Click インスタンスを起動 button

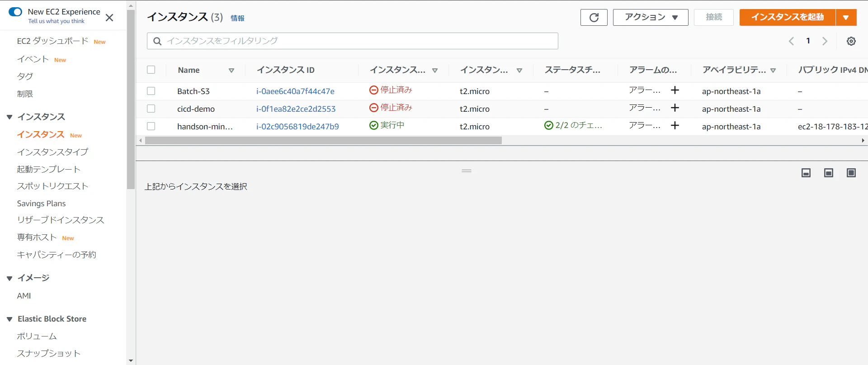pyautogui.click(x=788, y=18)
